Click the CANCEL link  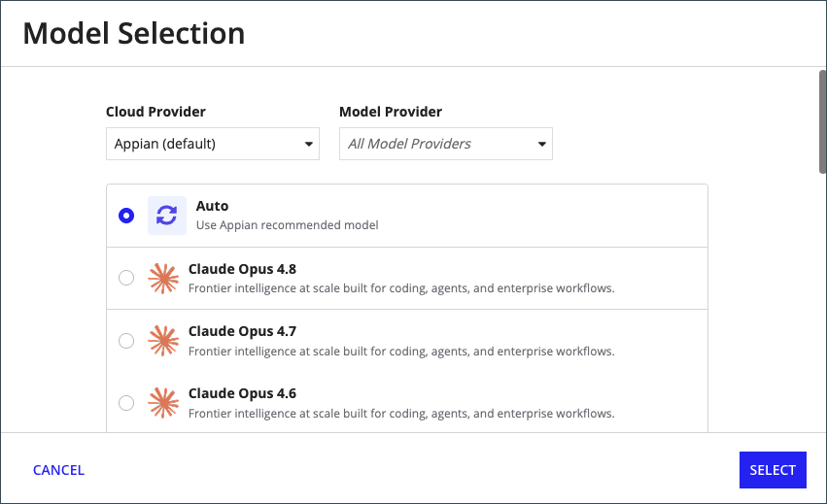click(x=58, y=470)
